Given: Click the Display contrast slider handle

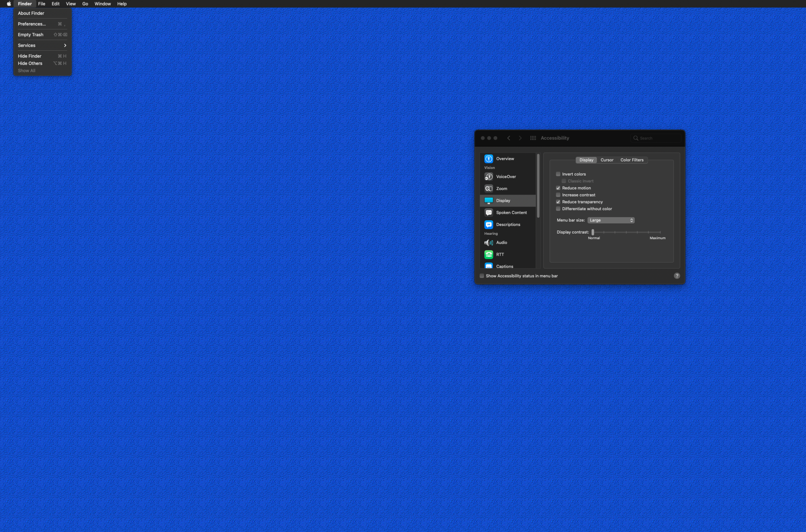Looking at the screenshot, I should tap(593, 232).
